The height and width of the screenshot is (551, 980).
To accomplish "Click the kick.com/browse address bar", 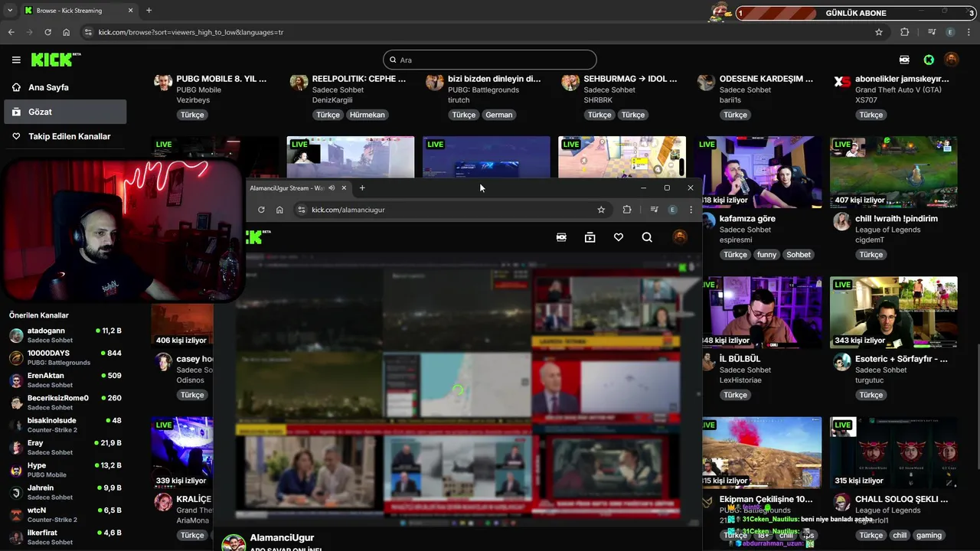I will click(485, 32).
